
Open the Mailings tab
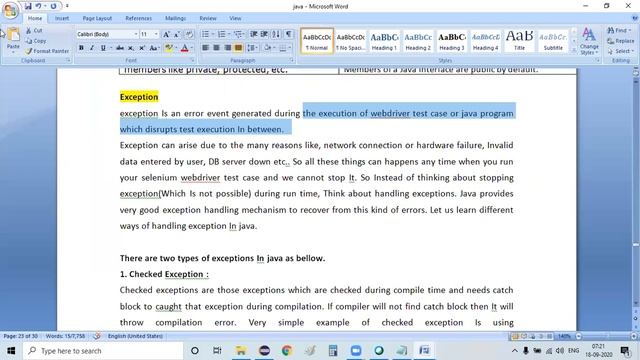click(x=176, y=18)
